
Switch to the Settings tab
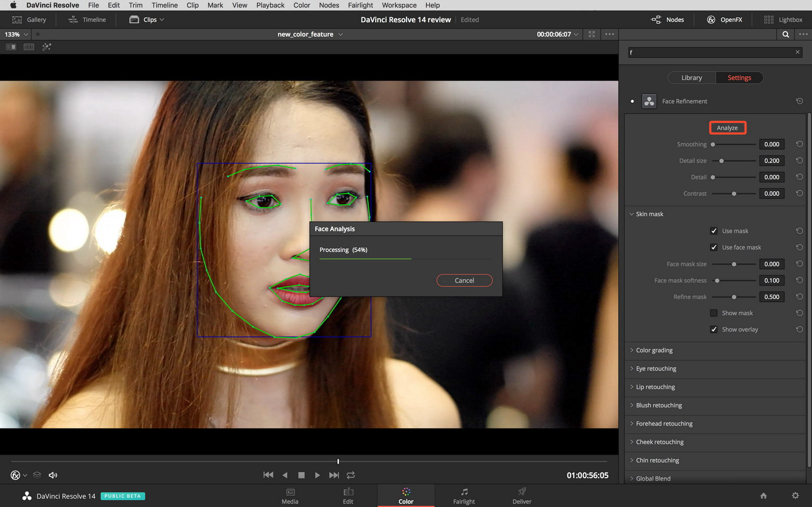739,78
